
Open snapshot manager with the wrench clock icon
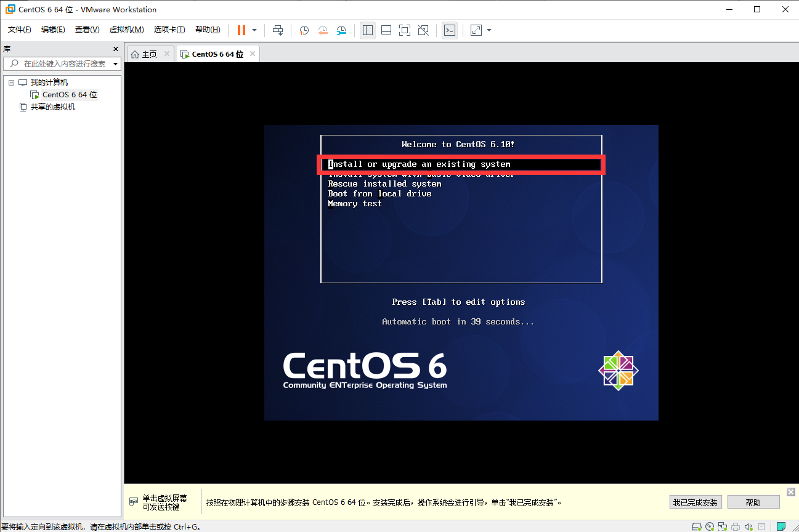[x=341, y=30]
